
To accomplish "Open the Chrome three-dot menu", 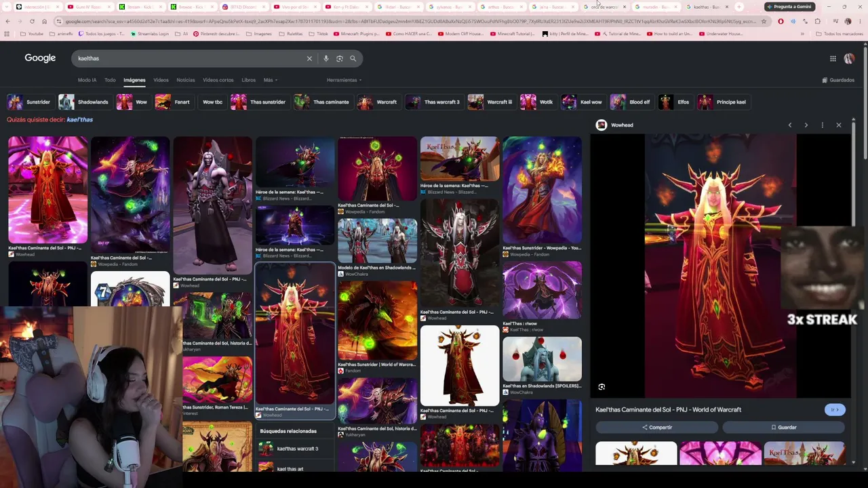I will click(861, 21).
